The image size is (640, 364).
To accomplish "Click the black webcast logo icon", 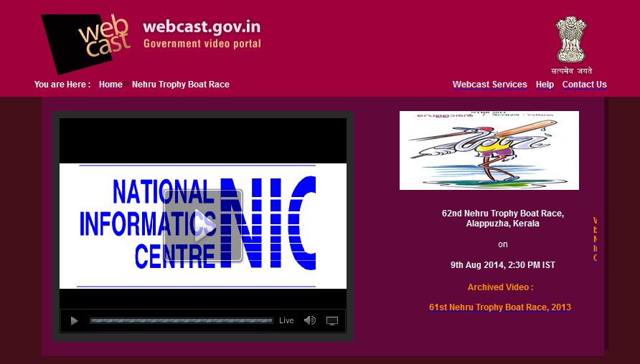I will pos(85,42).
